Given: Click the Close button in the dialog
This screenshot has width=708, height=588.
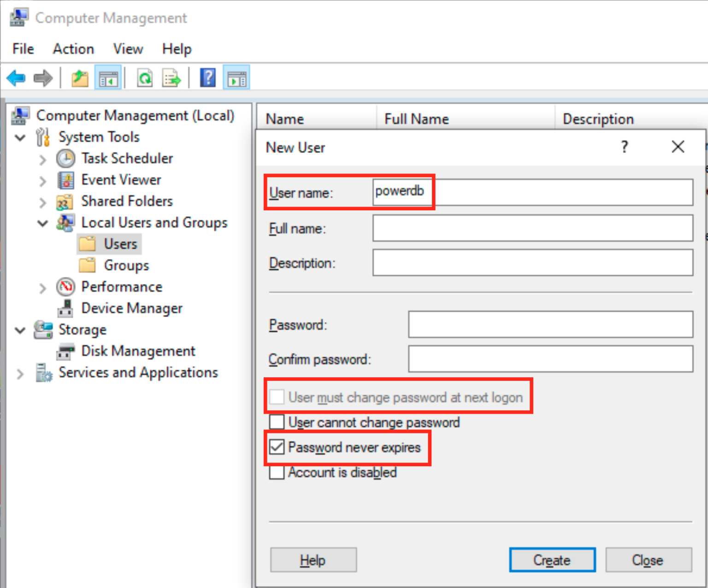Looking at the screenshot, I should pyautogui.click(x=648, y=560).
